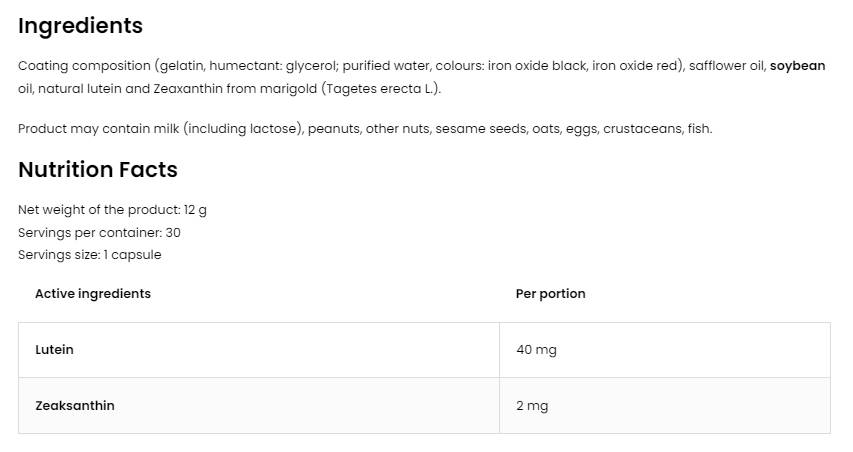Click the Zeaksanthin table cell
The height and width of the screenshot is (452, 853).
(75, 406)
